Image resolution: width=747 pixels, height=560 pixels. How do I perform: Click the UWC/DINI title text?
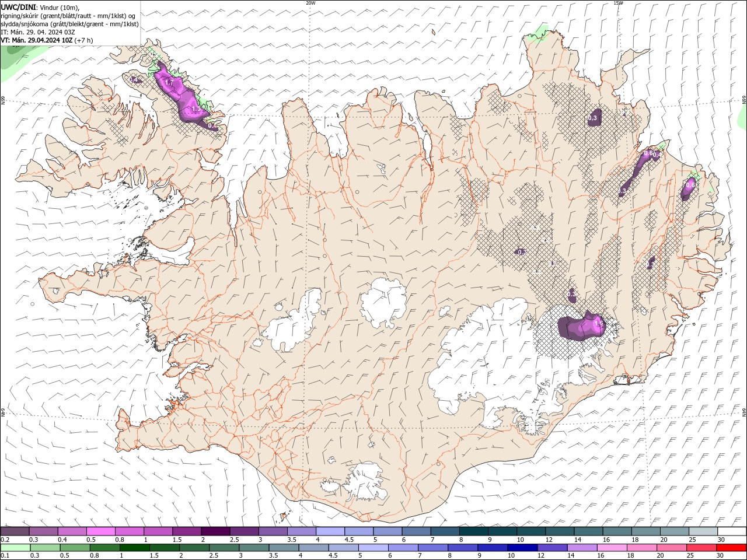click(x=18, y=7)
